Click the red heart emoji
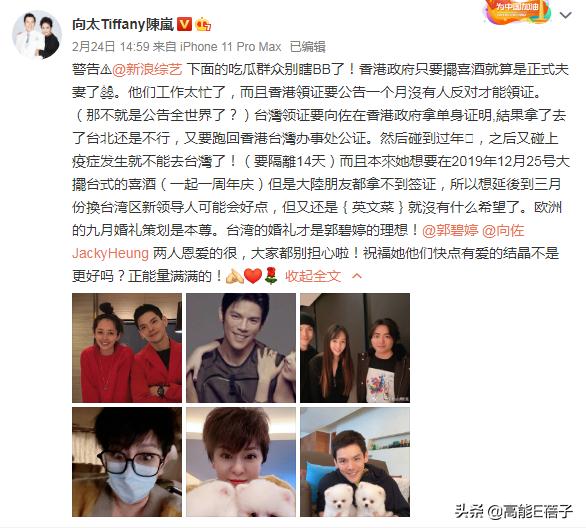The height and width of the screenshot is (532, 586). 253,276
